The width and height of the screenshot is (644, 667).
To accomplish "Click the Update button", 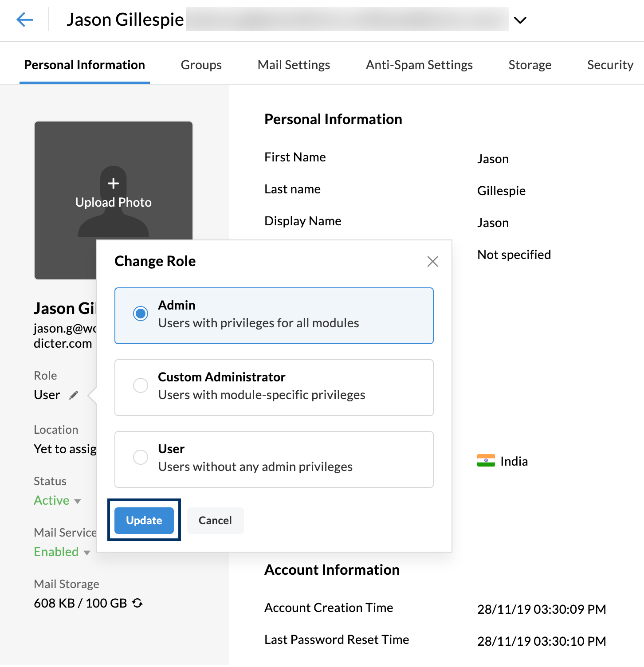I will pyautogui.click(x=143, y=520).
